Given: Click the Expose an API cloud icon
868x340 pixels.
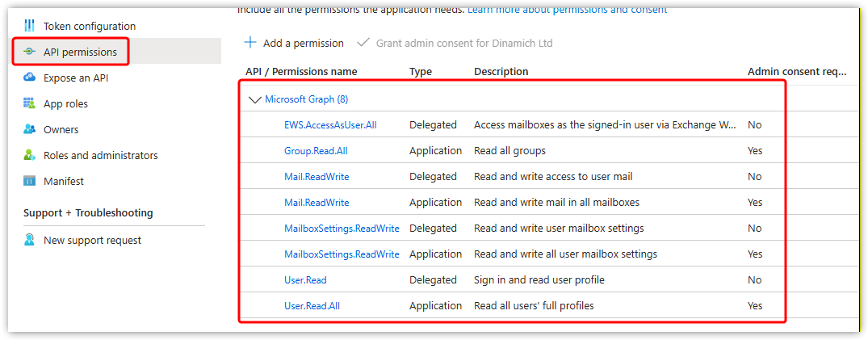Looking at the screenshot, I should point(30,78).
